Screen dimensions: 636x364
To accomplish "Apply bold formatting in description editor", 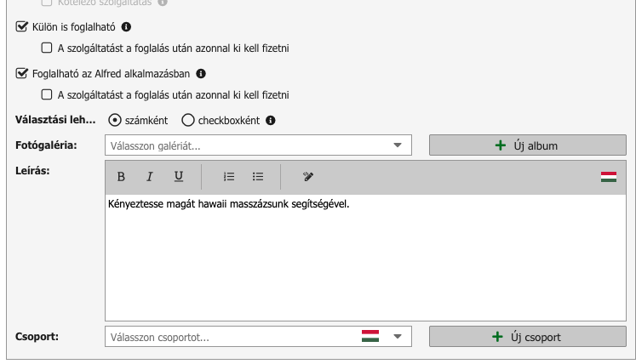I will (x=121, y=177).
